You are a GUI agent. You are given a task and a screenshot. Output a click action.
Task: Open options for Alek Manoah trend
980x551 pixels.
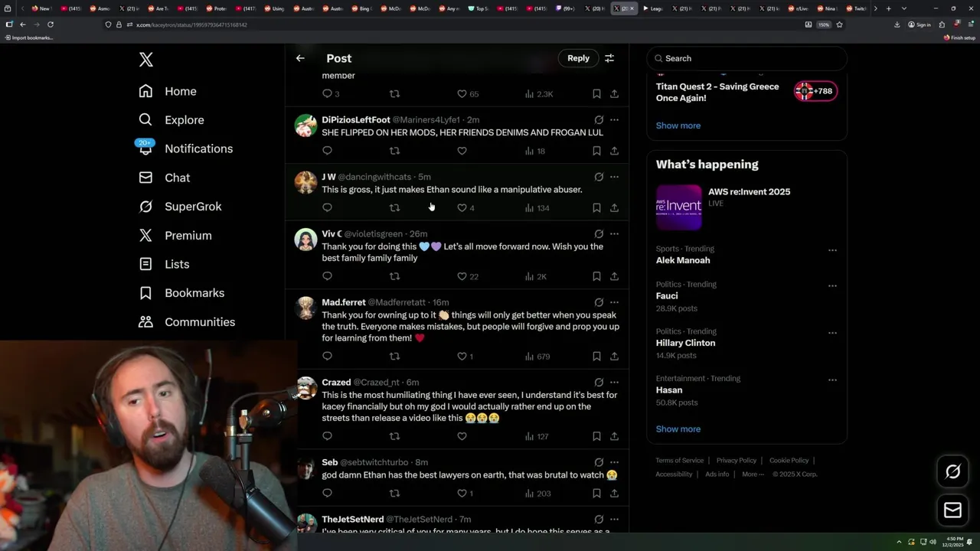(x=832, y=250)
